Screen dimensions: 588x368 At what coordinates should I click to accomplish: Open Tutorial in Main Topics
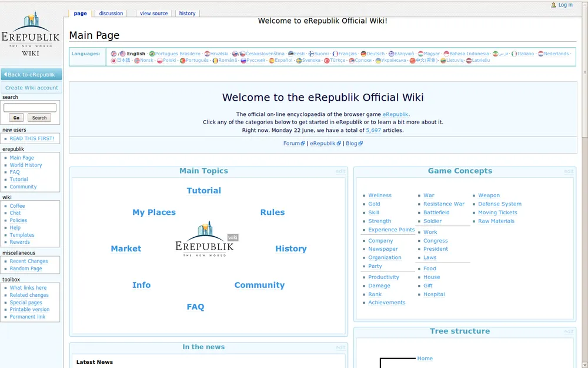[204, 190]
